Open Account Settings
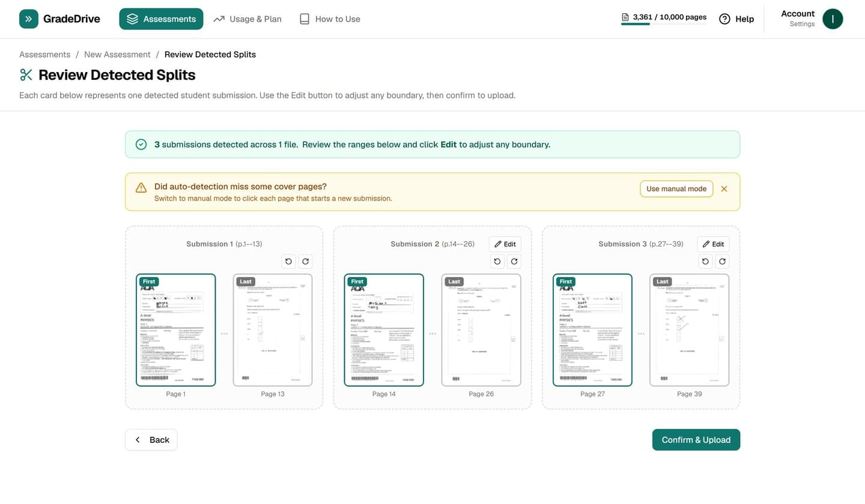 798,19
